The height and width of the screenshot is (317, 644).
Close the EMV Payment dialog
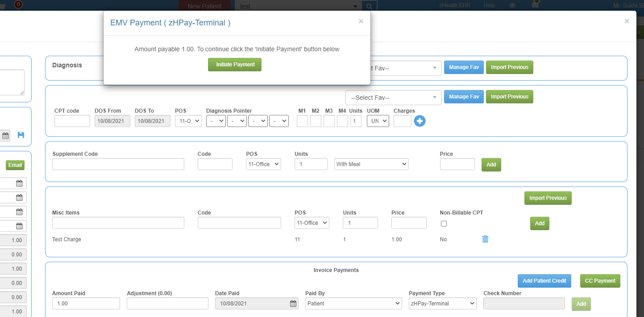coord(361,21)
